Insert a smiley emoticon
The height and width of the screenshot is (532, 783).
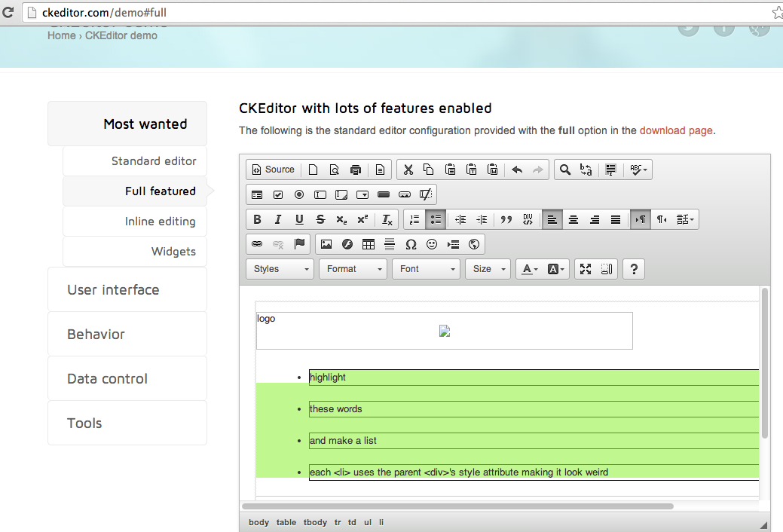click(432, 244)
